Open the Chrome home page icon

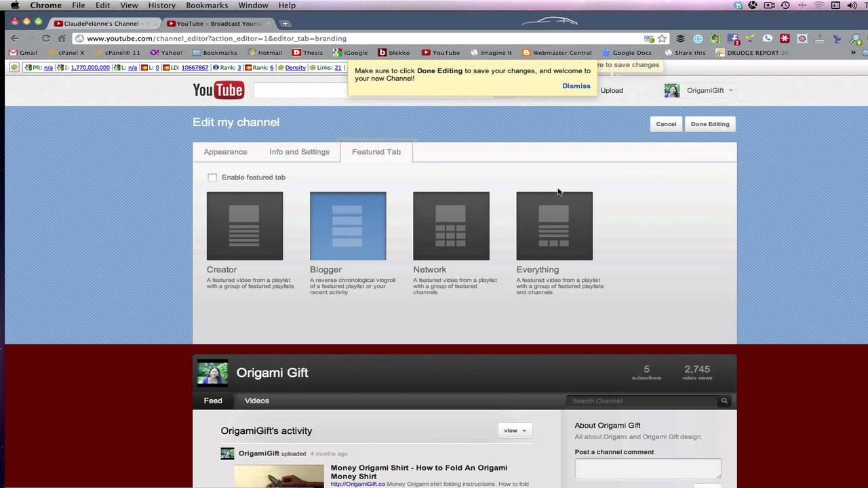click(x=62, y=39)
